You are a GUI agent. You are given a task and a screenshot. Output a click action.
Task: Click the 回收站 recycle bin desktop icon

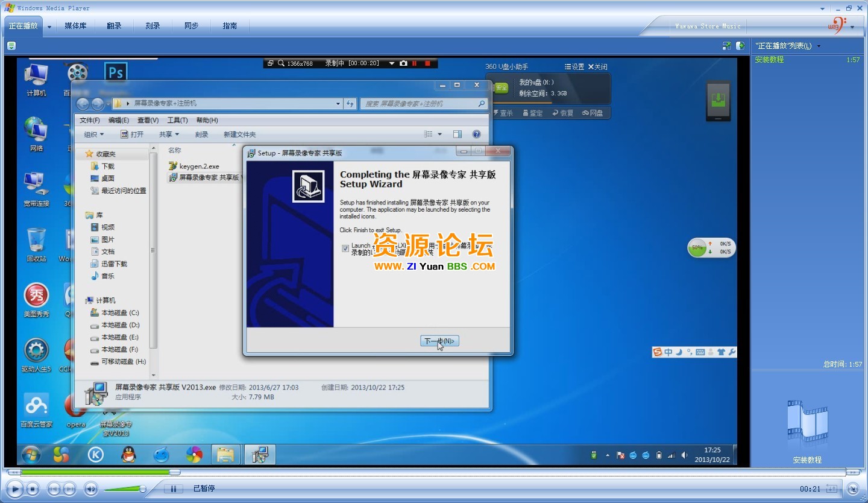click(36, 245)
